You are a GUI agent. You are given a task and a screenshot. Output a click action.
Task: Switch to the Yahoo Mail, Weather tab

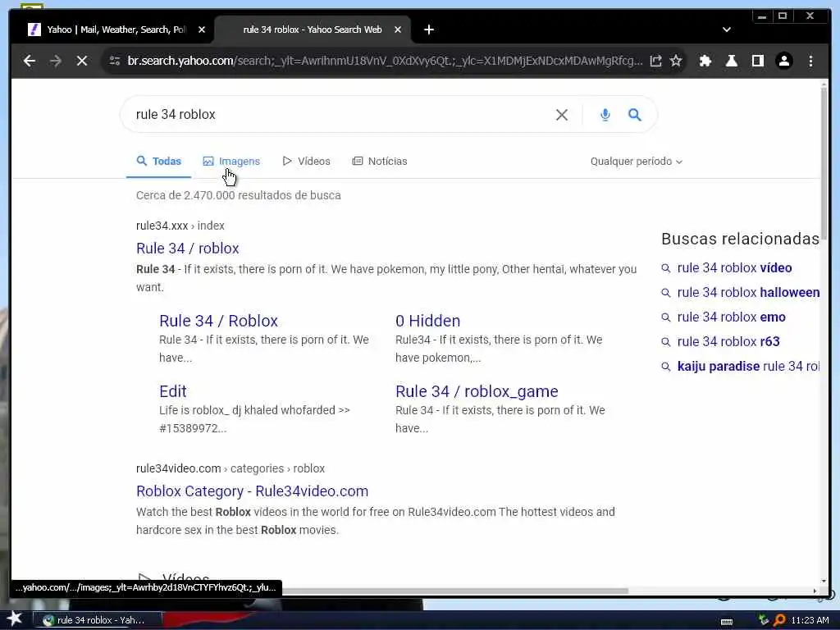pyautogui.click(x=116, y=30)
